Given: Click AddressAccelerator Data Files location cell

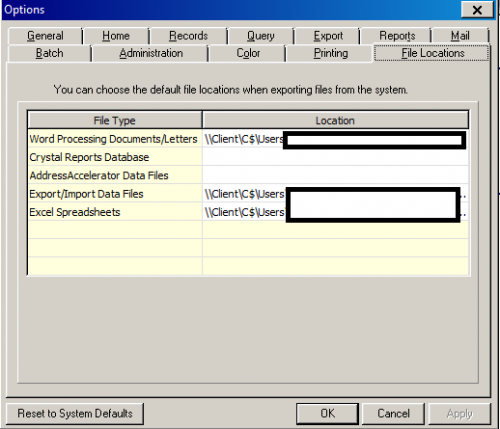Looking at the screenshot, I should click(335, 175).
